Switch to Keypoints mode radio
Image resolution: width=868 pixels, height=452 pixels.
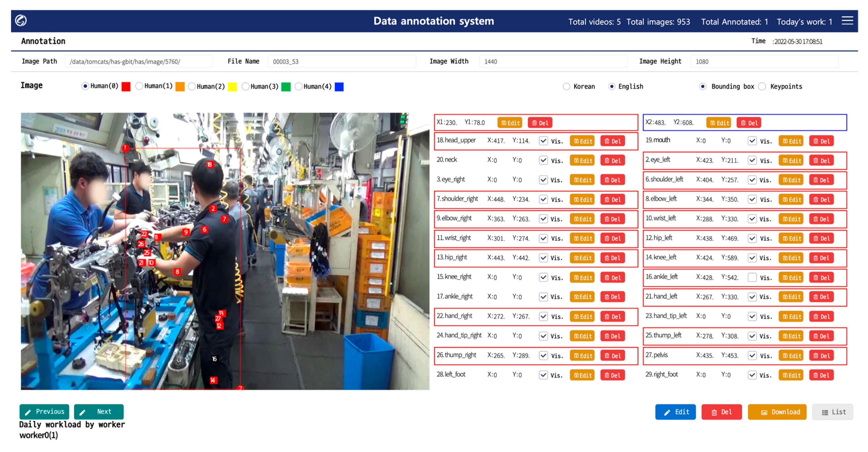tap(762, 86)
